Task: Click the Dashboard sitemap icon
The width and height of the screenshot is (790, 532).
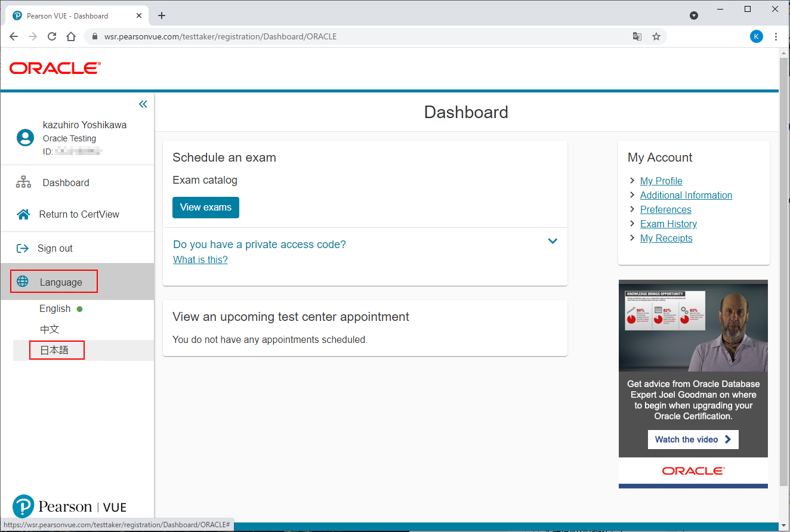Action: point(23,183)
